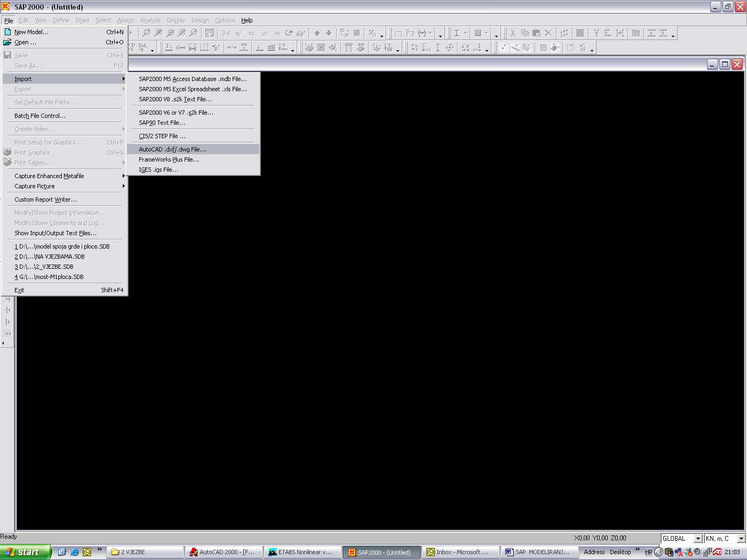Image resolution: width=747 pixels, height=560 pixels.
Task: Click the Cut scissors icon
Action: pyautogui.click(x=513, y=33)
